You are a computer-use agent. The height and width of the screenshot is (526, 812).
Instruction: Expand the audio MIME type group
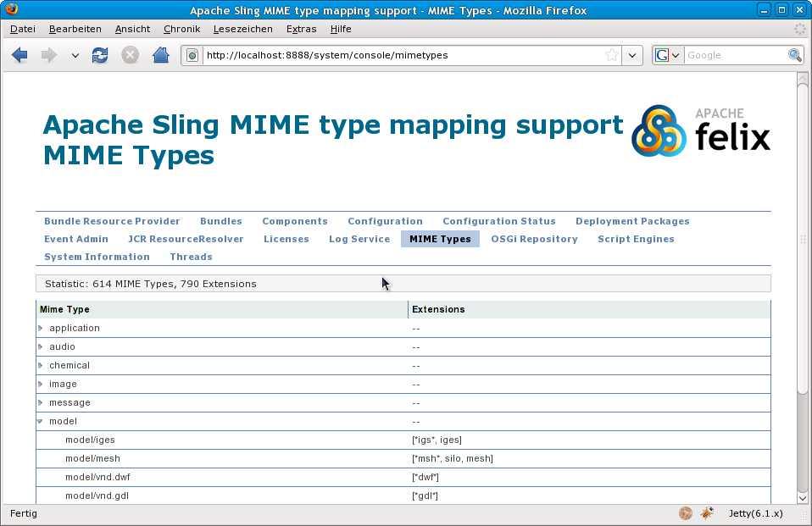(x=41, y=347)
